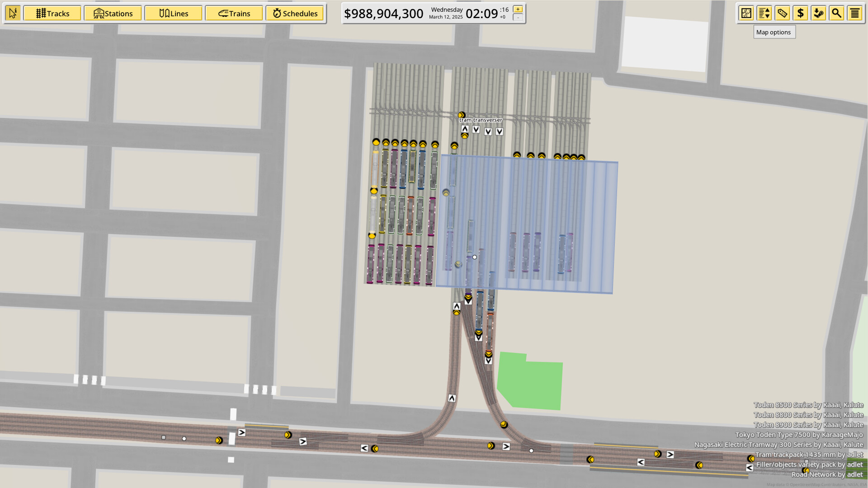
Task: Open the Trains panel
Action: coord(234,13)
